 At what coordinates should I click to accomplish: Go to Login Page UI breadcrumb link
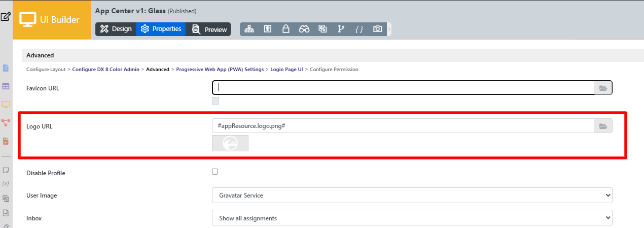287,69
